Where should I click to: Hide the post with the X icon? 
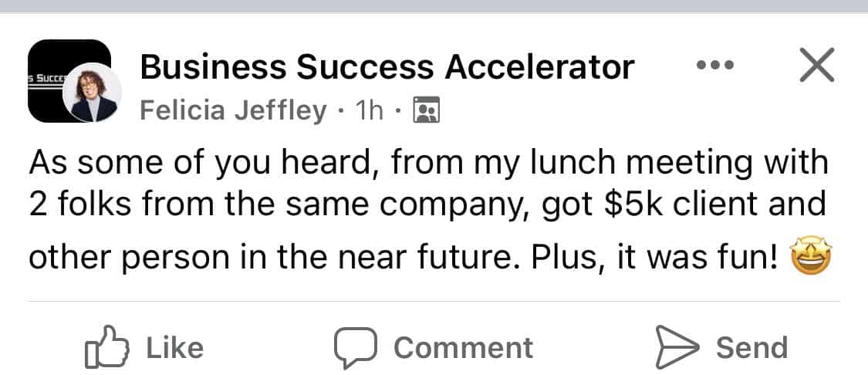coord(816,66)
